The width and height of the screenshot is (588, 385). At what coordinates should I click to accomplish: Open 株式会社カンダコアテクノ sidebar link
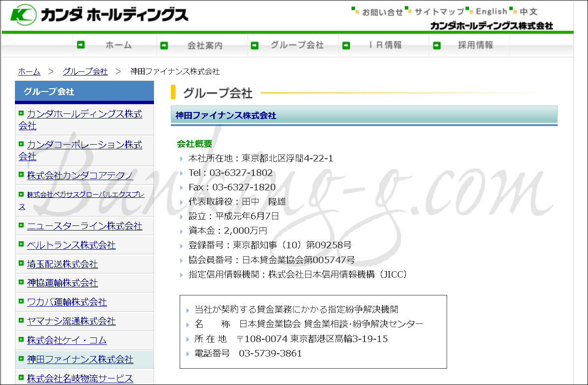(80, 175)
